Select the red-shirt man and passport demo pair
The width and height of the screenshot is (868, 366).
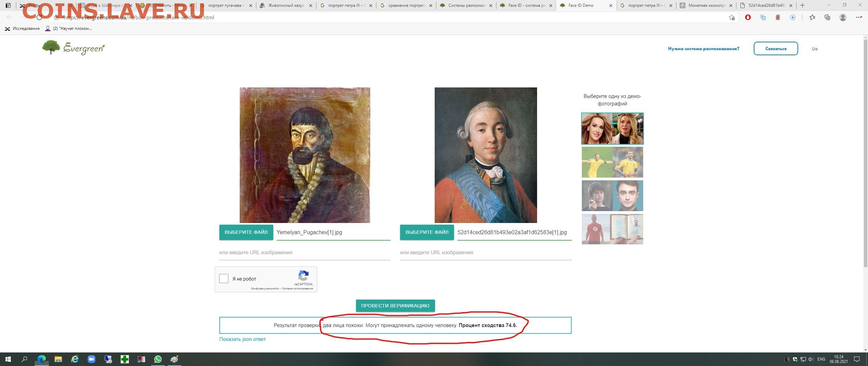[x=612, y=229]
